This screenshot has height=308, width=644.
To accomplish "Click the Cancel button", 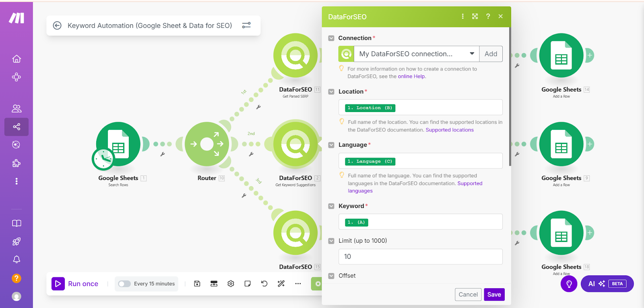I will point(468,294).
